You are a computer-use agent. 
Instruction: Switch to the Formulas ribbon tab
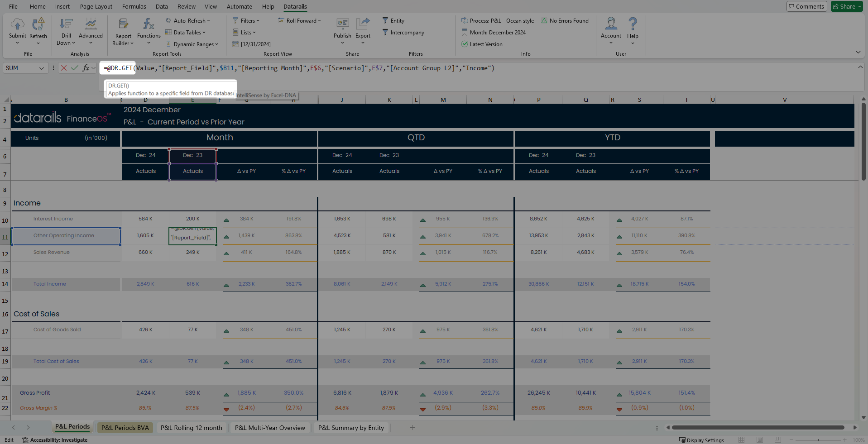pos(134,6)
